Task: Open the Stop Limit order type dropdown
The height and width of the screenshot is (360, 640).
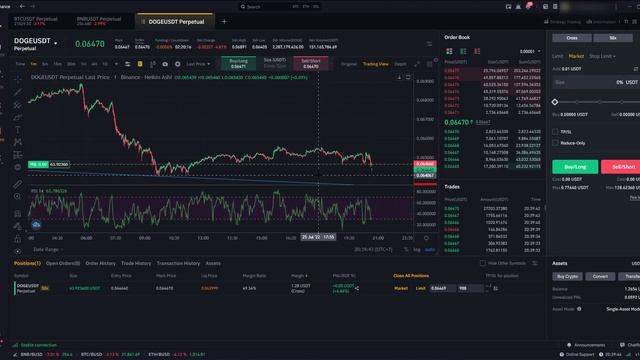Action: 602,56
